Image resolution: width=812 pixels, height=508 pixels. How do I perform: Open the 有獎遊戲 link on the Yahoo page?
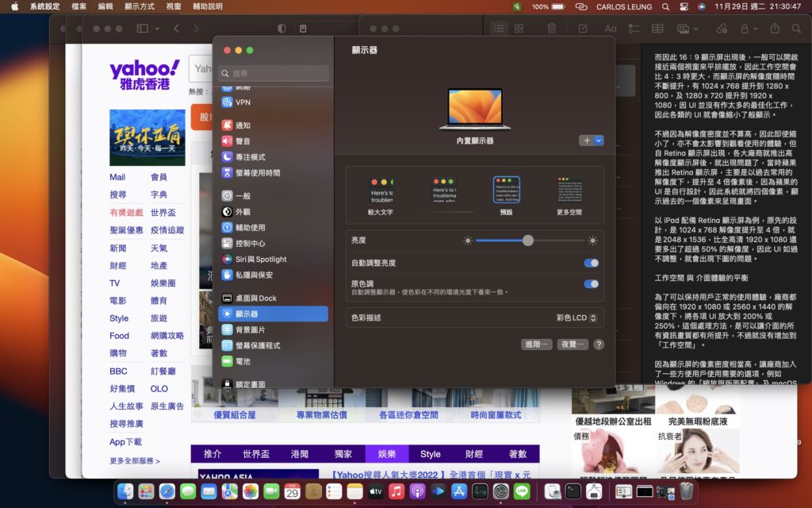[126, 213]
